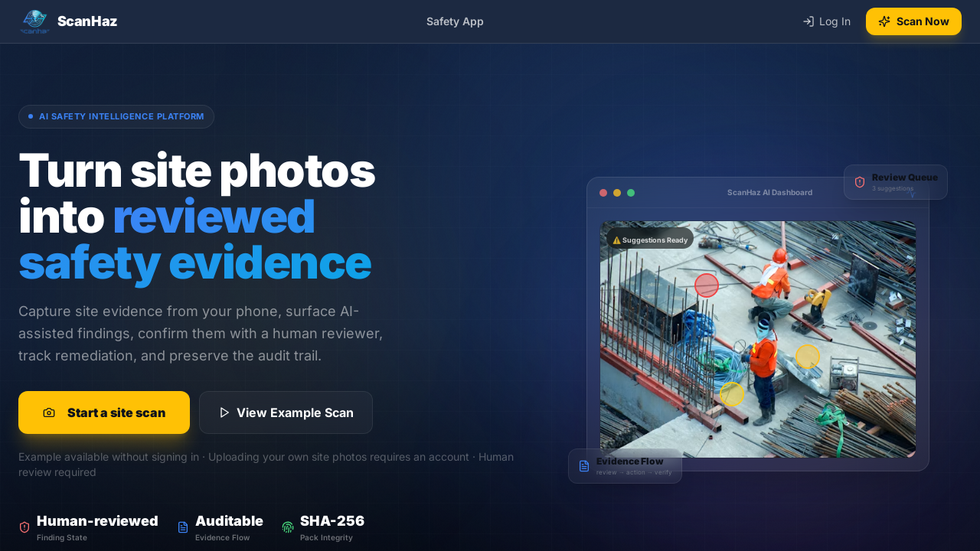Click the green dot in dashboard window
The image size is (980, 551).
pyautogui.click(x=631, y=193)
